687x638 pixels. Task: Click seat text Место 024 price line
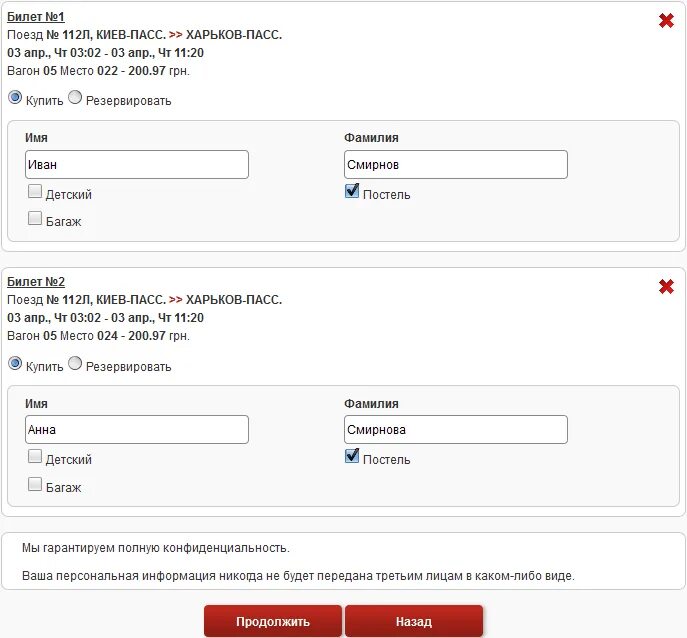tap(99, 336)
